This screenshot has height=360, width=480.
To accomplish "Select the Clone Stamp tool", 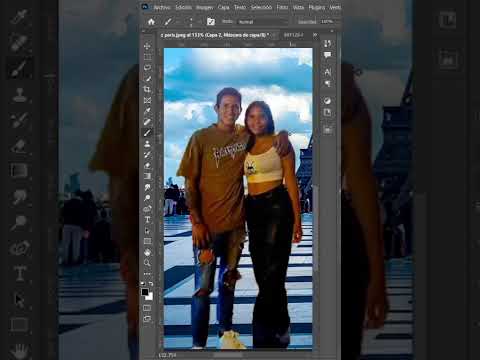I will [x=147, y=144].
